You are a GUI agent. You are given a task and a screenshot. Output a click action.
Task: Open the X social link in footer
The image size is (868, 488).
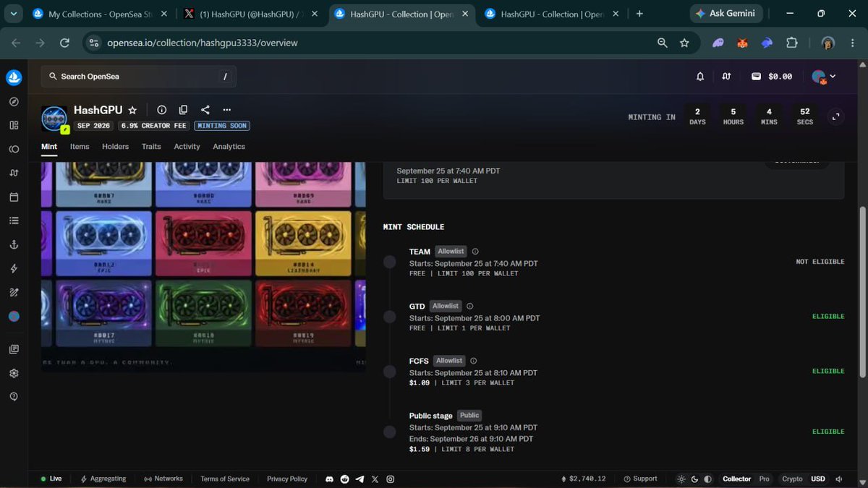pos(375,479)
